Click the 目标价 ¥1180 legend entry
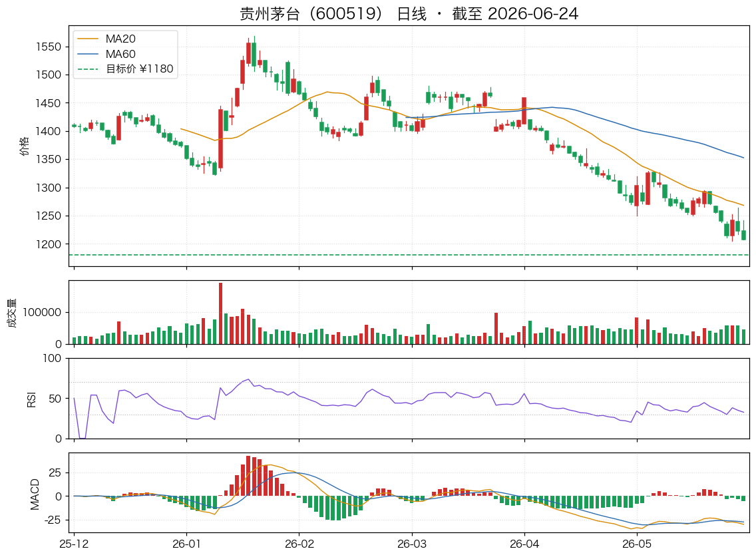 125,69
